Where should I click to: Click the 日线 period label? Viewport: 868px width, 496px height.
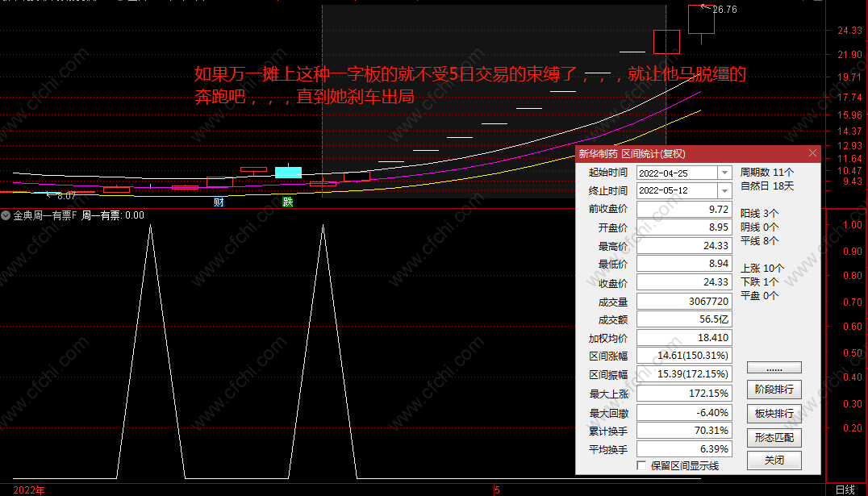click(845, 490)
